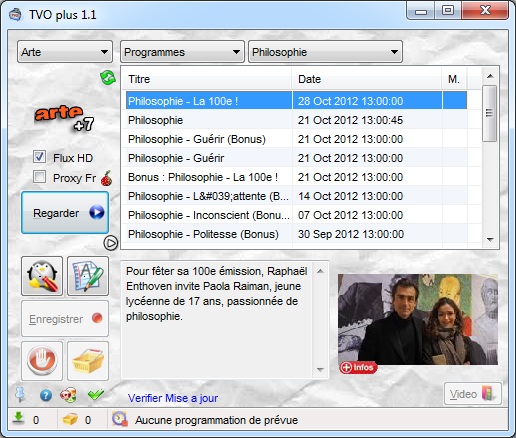
Task: Select the row 'Philosophie - Politesse (Bonus)'
Action: coord(296,234)
